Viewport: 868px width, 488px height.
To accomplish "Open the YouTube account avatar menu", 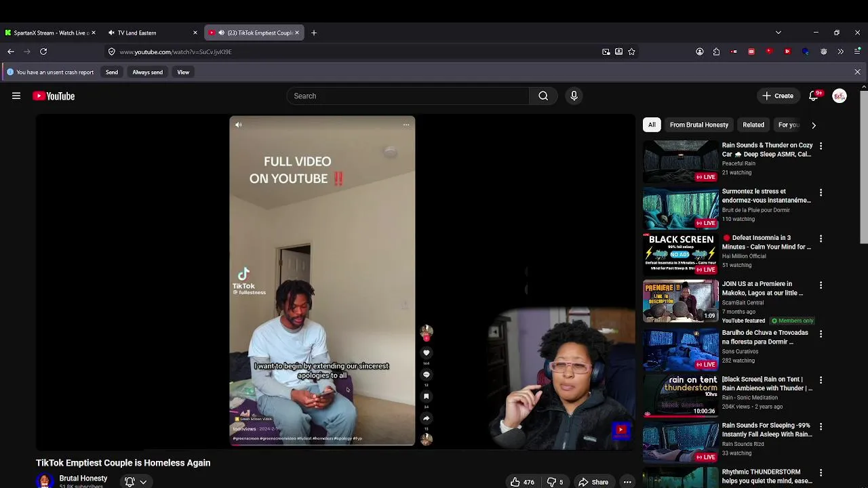I will (840, 96).
